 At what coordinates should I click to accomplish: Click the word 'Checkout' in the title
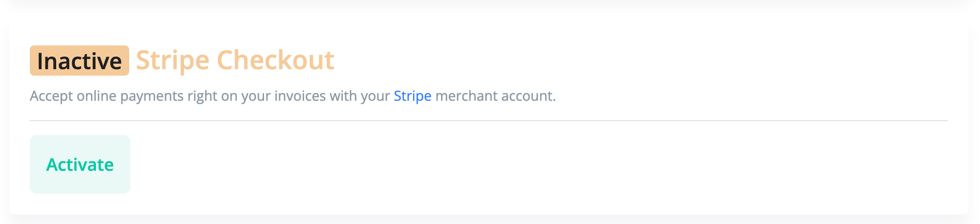[x=275, y=60]
